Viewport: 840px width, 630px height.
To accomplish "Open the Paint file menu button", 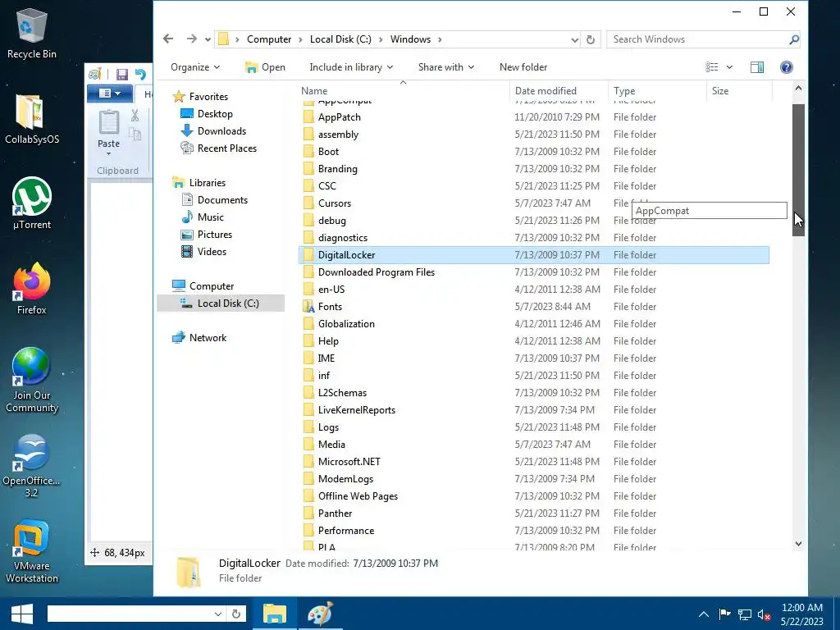I will [109, 94].
